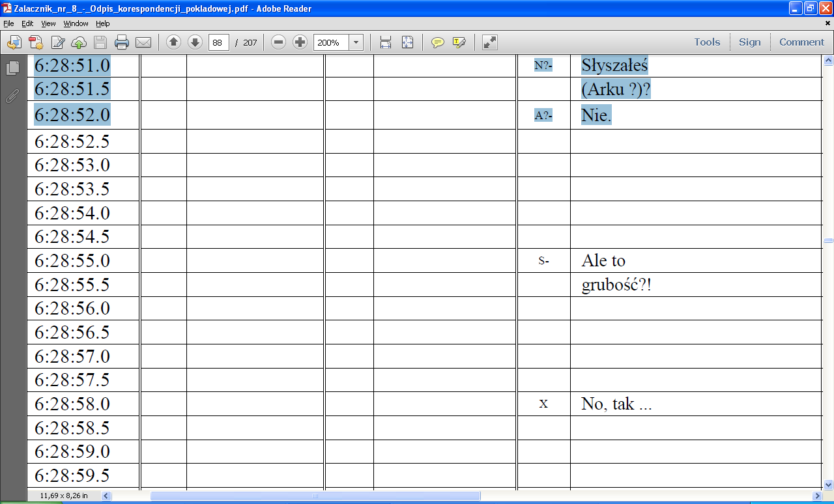The width and height of the screenshot is (834, 504).
Task: Click the text '(Arku ?)?'
Action: [x=616, y=89]
